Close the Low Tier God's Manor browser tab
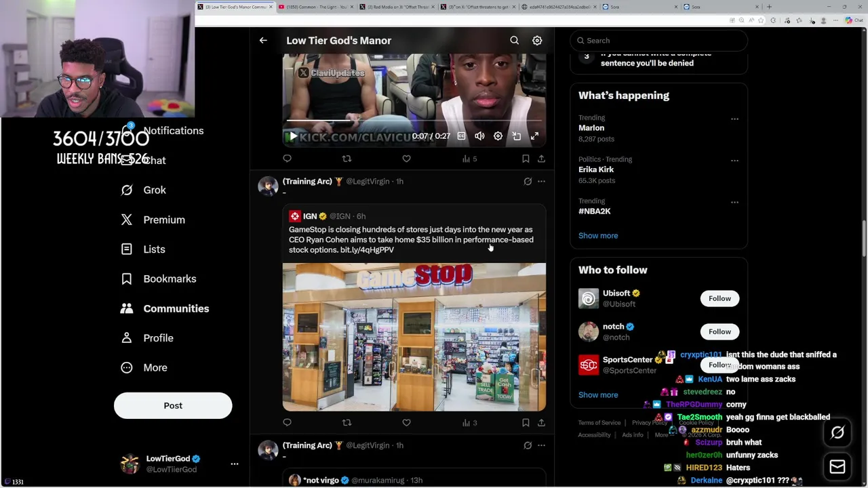Viewport: 868px width, 488px height. click(x=271, y=7)
